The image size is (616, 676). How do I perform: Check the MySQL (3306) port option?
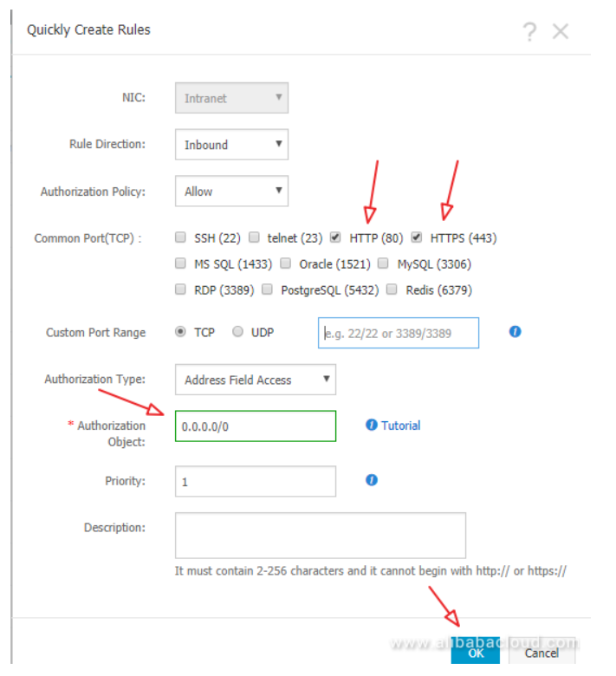[383, 263]
